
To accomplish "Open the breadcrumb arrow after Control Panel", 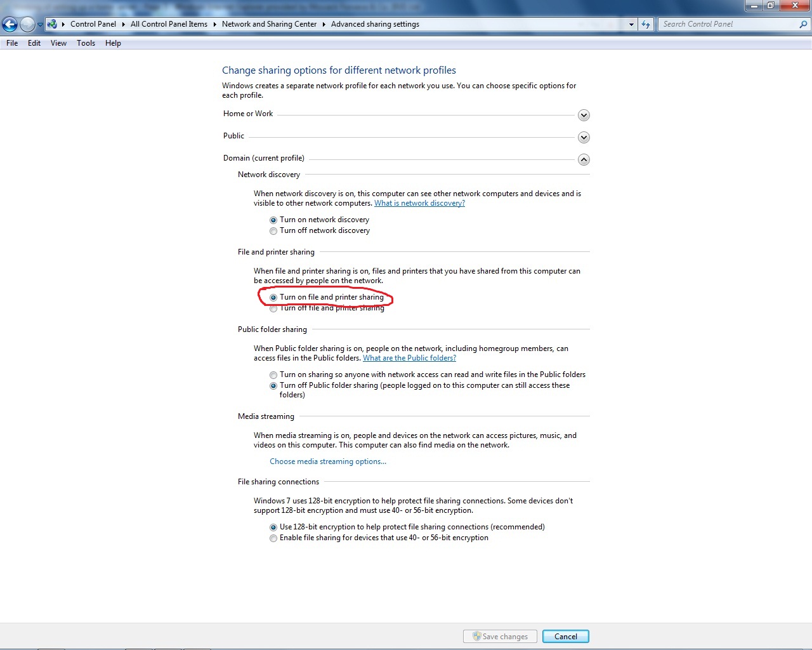I will pos(123,24).
